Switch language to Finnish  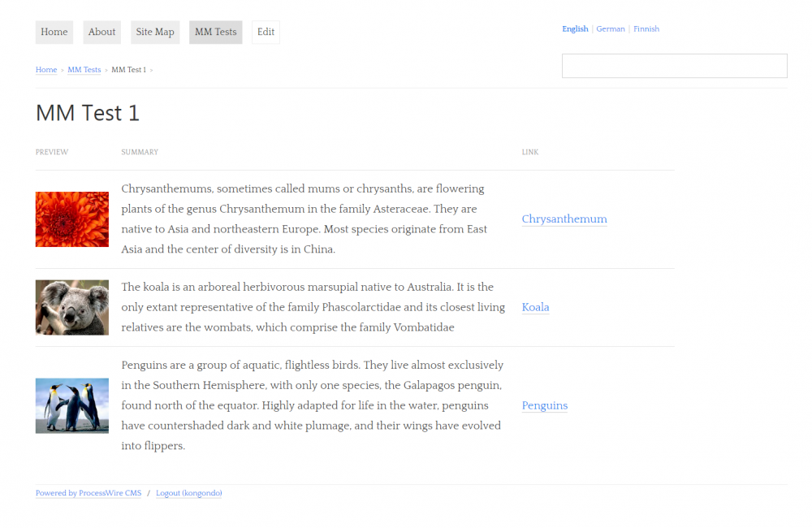point(646,29)
